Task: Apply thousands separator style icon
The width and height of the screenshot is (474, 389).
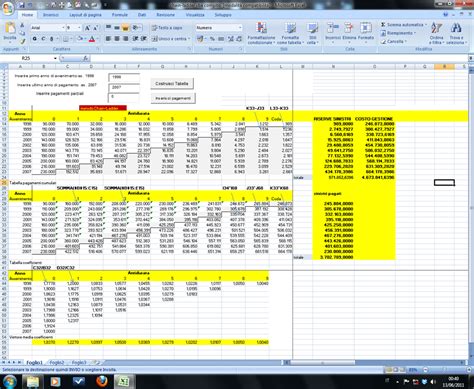Action: (x=221, y=39)
